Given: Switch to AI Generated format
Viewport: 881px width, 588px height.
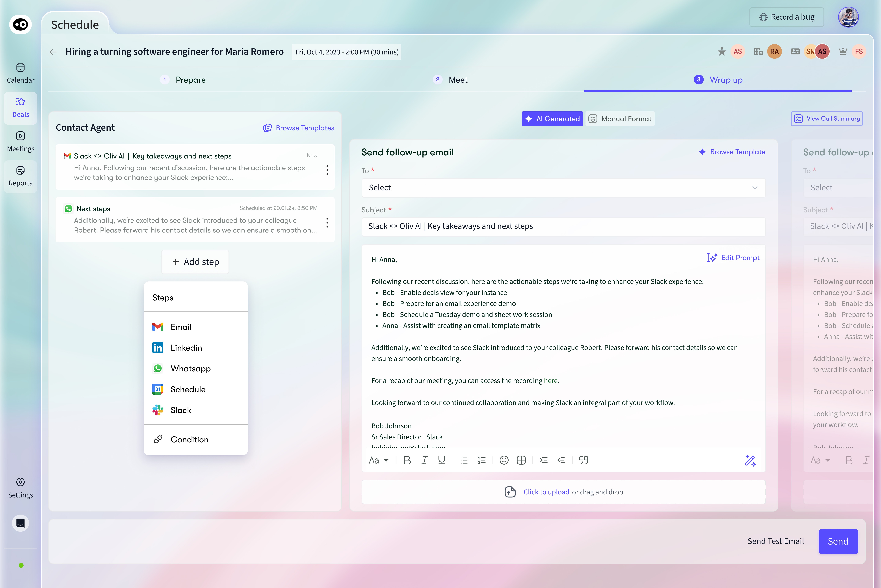Looking at the screenshot, I should click(552, 119).
